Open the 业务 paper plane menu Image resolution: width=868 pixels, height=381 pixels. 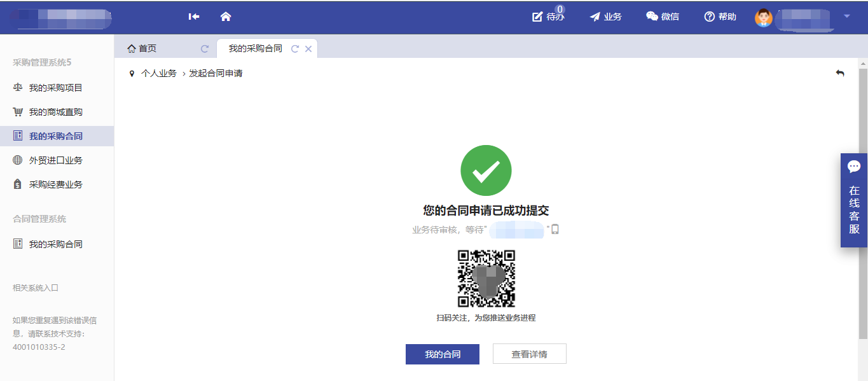605,17
